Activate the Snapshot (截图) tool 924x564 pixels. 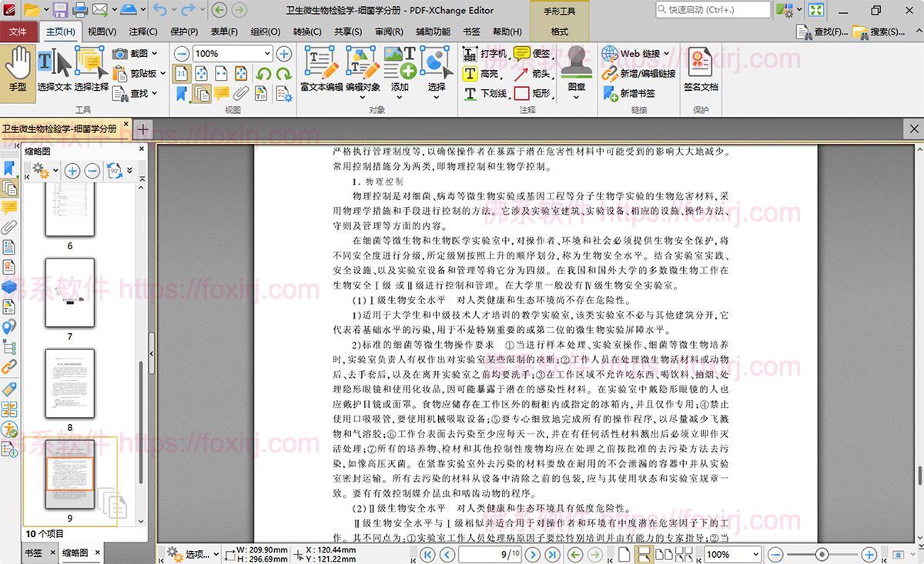point(121,54)
